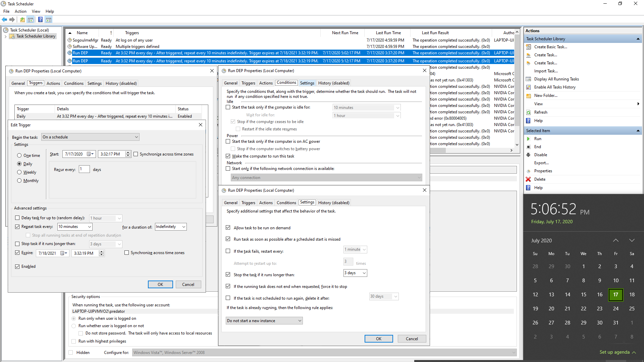Viewport: 644px width, 362px height.
Task: Click the Forward arrow in the toolbar
Action: (12, 20)
